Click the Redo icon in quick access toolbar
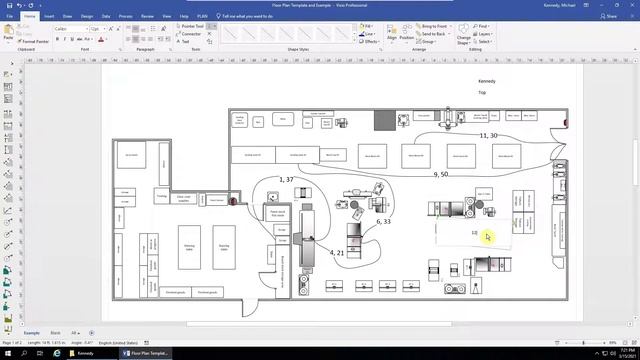 (31, 5)
